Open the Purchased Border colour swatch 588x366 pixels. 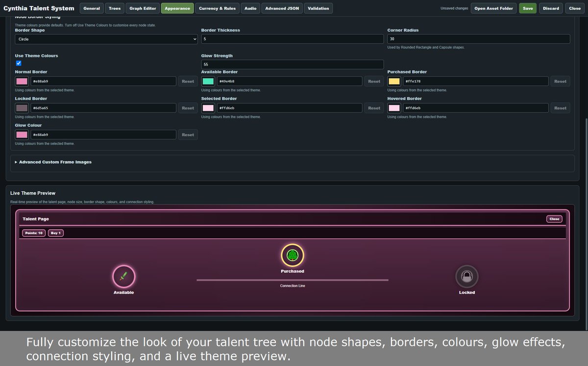(394, 81)
